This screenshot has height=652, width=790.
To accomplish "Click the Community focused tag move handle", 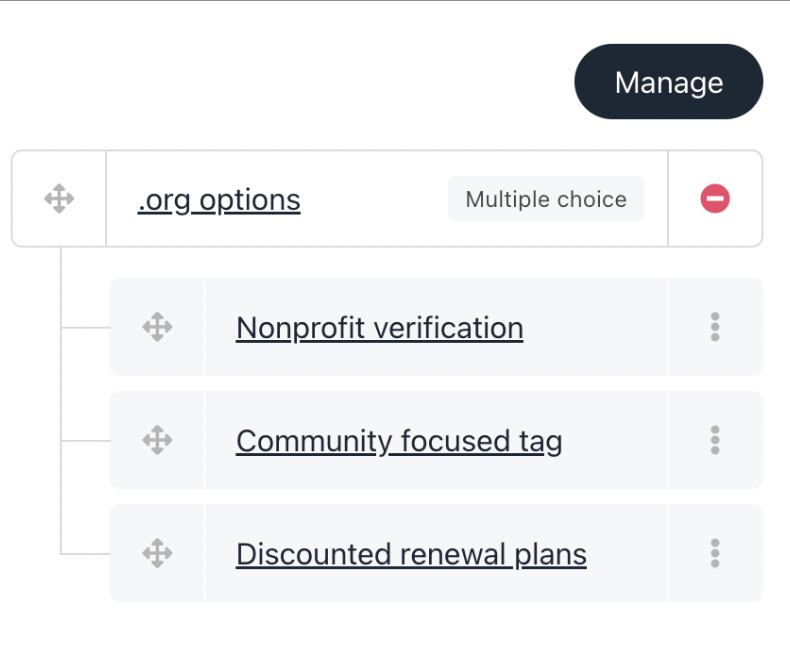I will pos(157,440).
